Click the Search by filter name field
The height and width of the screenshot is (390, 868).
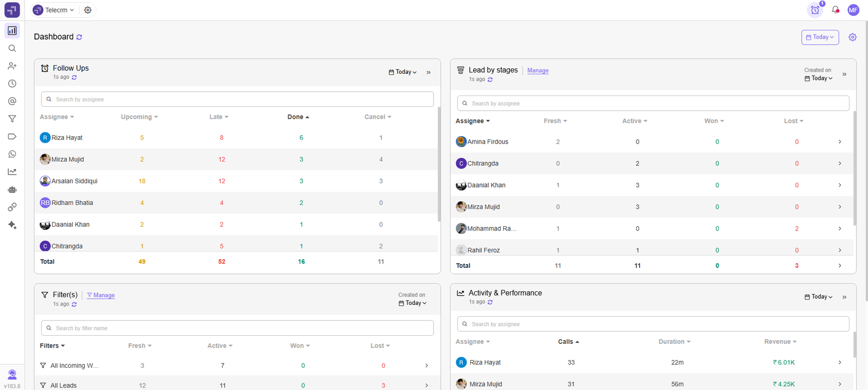coord(238,328)
